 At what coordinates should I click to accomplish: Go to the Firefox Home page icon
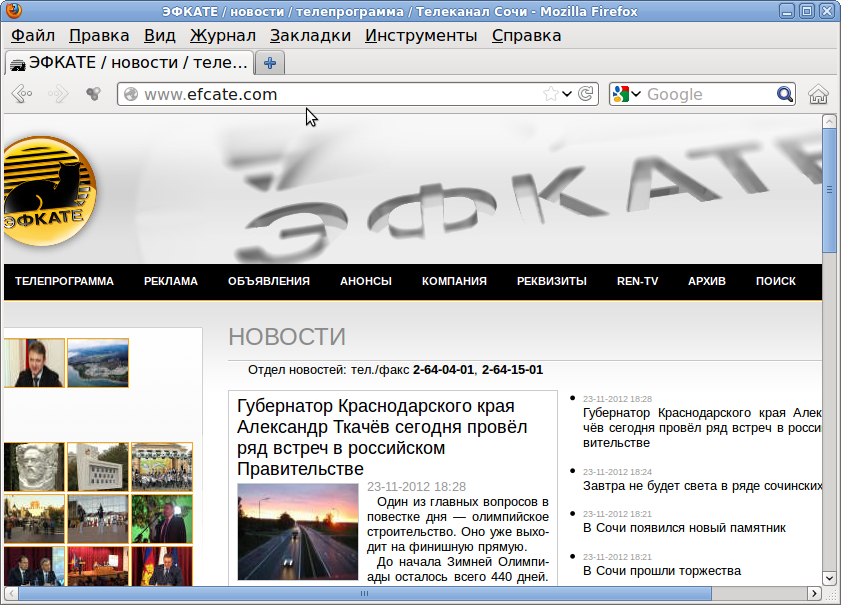pos(818,94)
